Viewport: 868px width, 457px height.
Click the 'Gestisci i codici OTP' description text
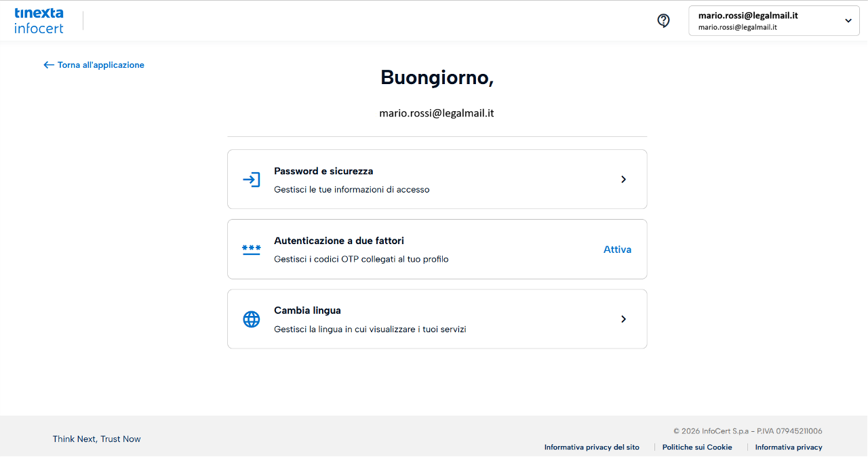(361, 259)
